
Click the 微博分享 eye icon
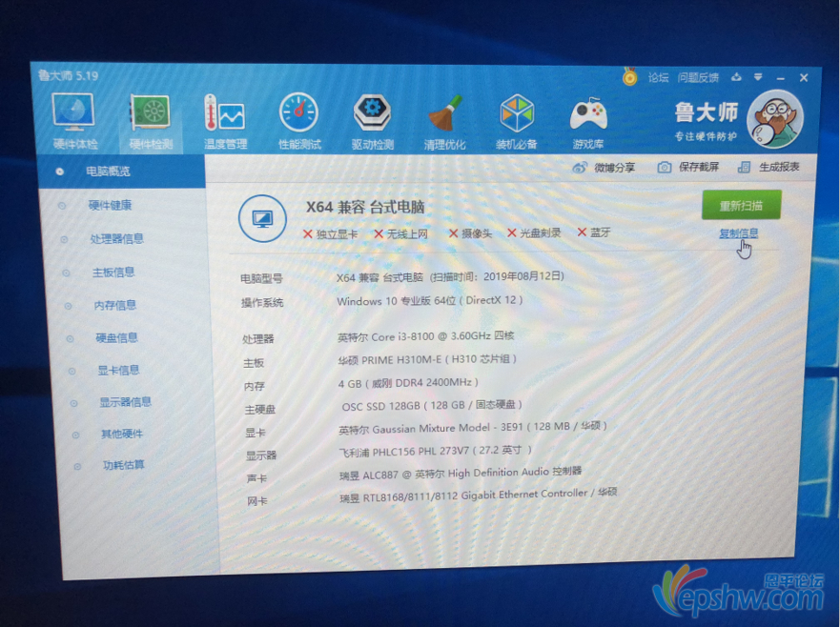(580, 168)
